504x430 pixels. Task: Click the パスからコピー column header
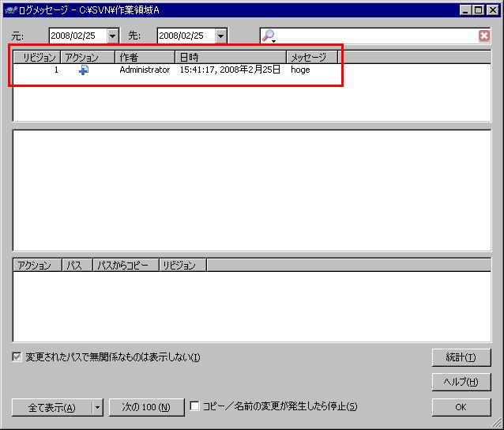[126, 266]
